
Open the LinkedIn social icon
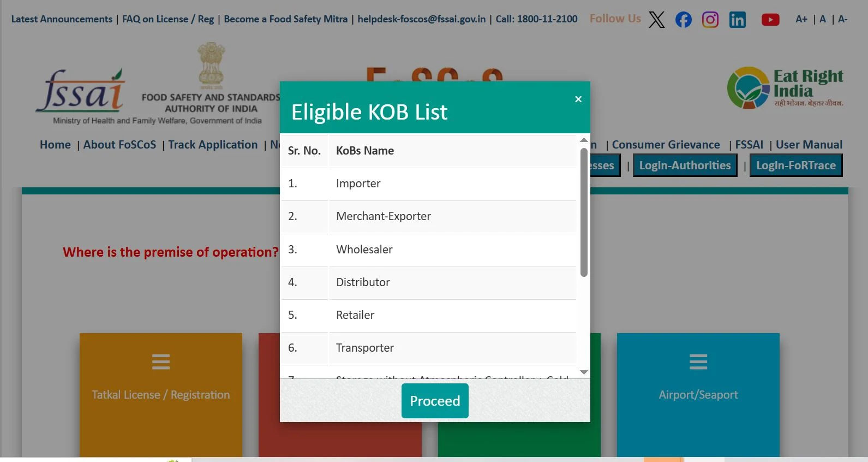(737, 20)
